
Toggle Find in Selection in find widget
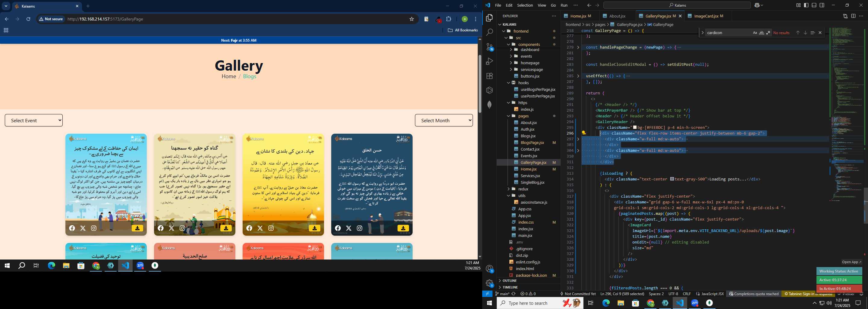click(813, 33)
